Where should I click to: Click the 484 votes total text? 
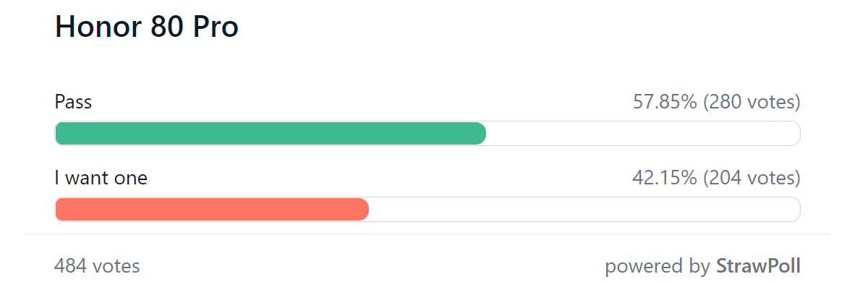click(97, 266)
